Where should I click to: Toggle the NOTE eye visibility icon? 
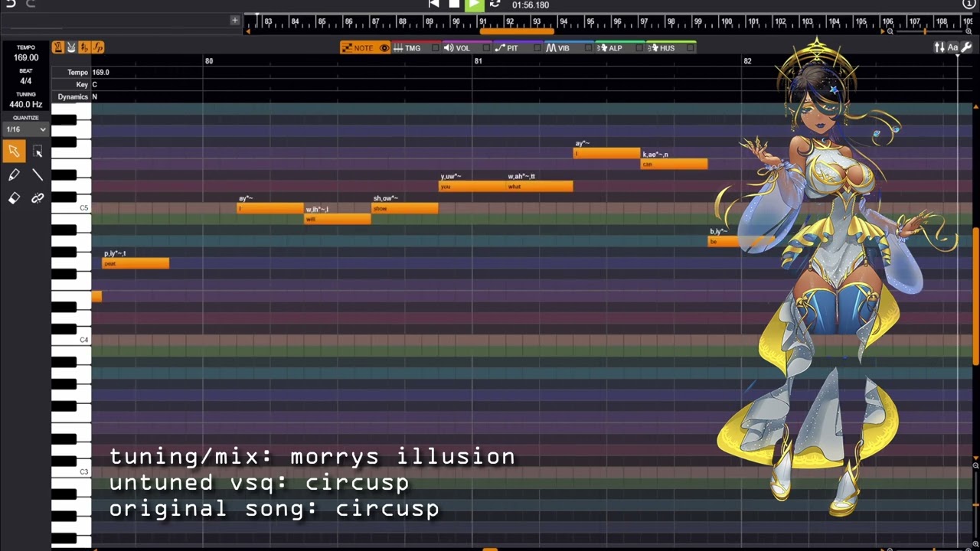pyautogui.click(x=384, y=47)
